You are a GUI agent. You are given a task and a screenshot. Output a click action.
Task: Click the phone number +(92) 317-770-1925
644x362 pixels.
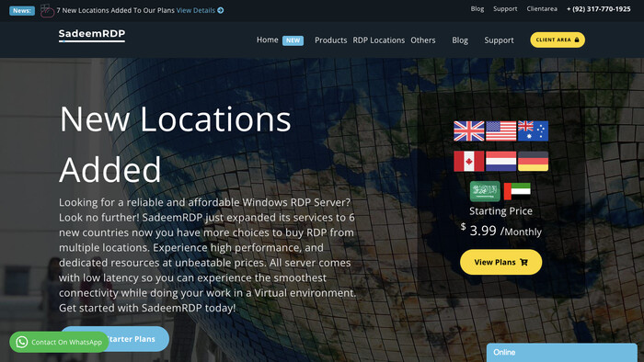click(x=598, y=8)
